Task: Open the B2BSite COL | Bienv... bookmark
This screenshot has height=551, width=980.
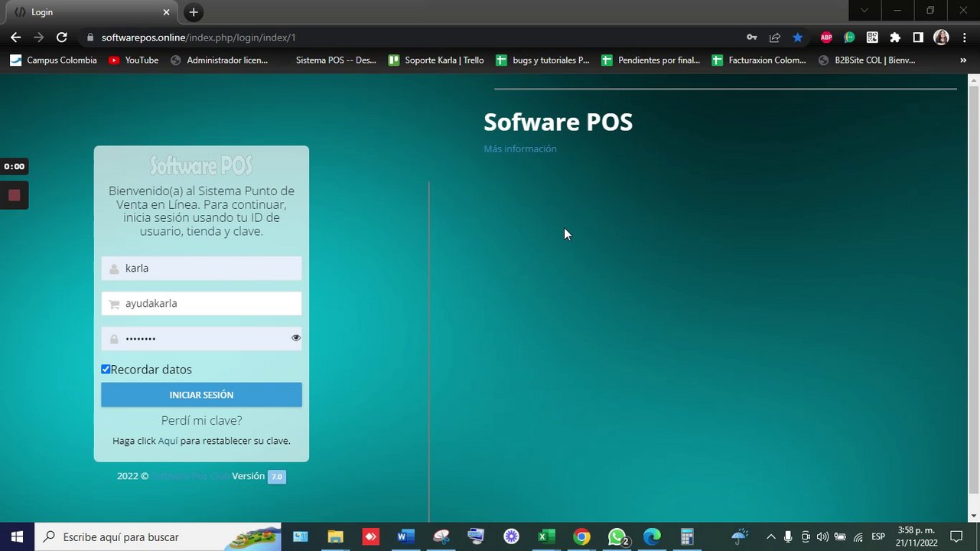Action: click(867, 60)
